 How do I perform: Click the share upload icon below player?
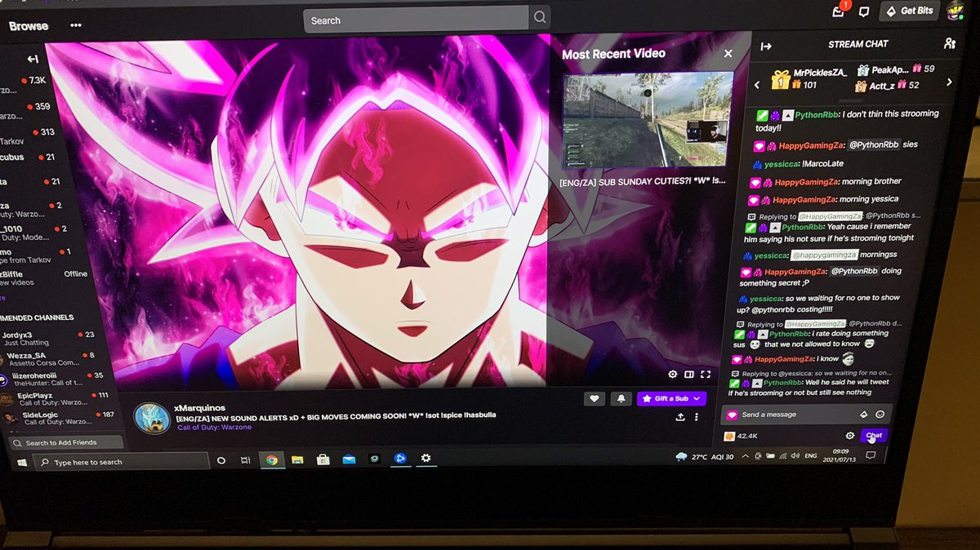680,416
